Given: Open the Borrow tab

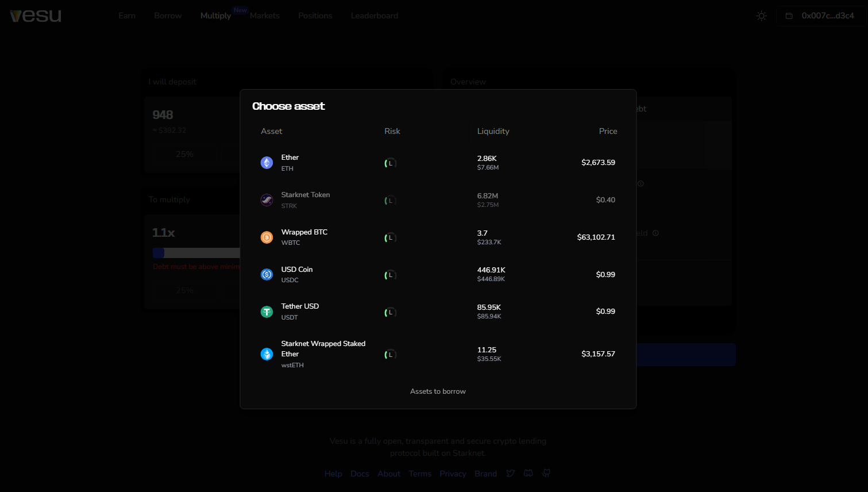Looking at the screenshot, I should click(x=168, y=16).
